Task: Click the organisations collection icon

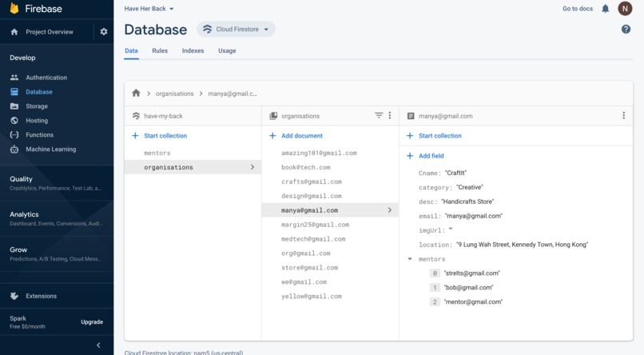Action: tap(273, 116)
